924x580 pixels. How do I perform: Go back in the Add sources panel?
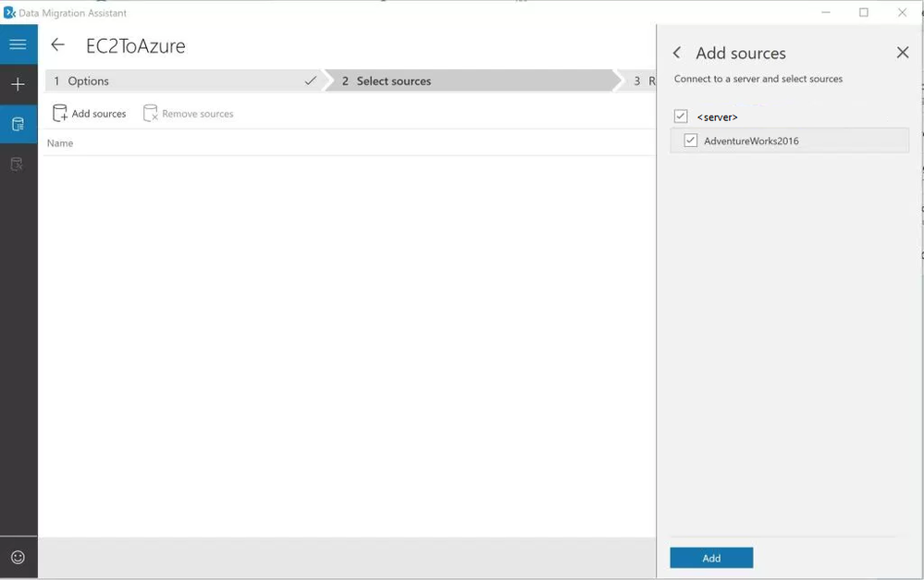[677, 53]
